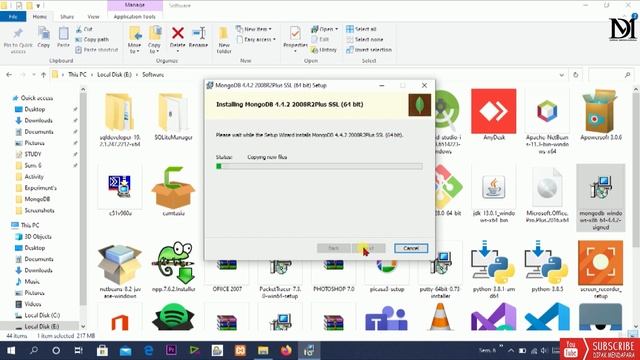The image size is (640, 360).
Task: Expand the address bar history dropdown
Action: tap(562, 75)
